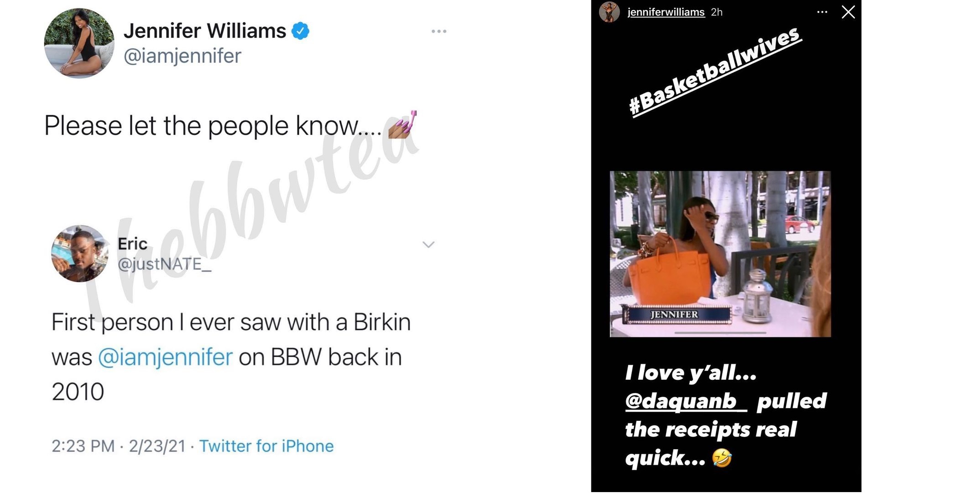Click the @justNATE_ handle
980x493 pixels.
pos(165,264)
